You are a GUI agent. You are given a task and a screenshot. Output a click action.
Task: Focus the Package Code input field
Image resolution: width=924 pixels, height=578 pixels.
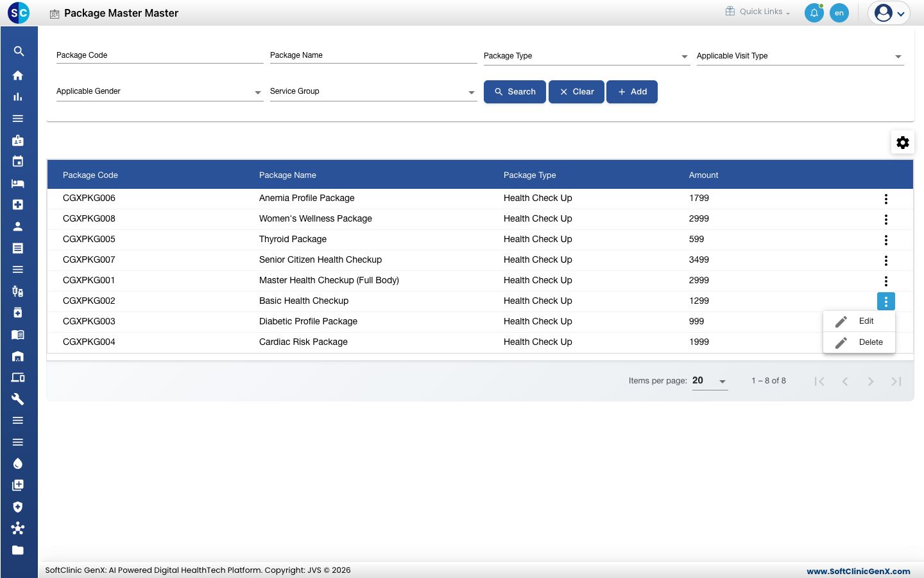160,55
